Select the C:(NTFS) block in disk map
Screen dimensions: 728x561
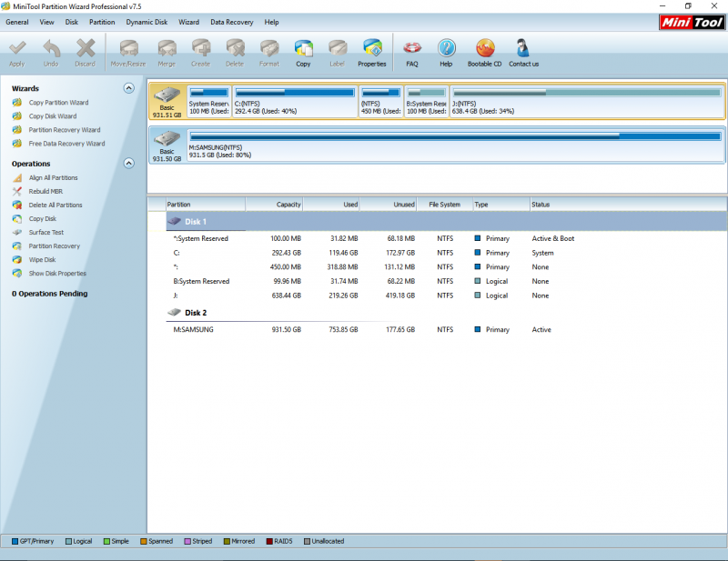pos(295,102)
